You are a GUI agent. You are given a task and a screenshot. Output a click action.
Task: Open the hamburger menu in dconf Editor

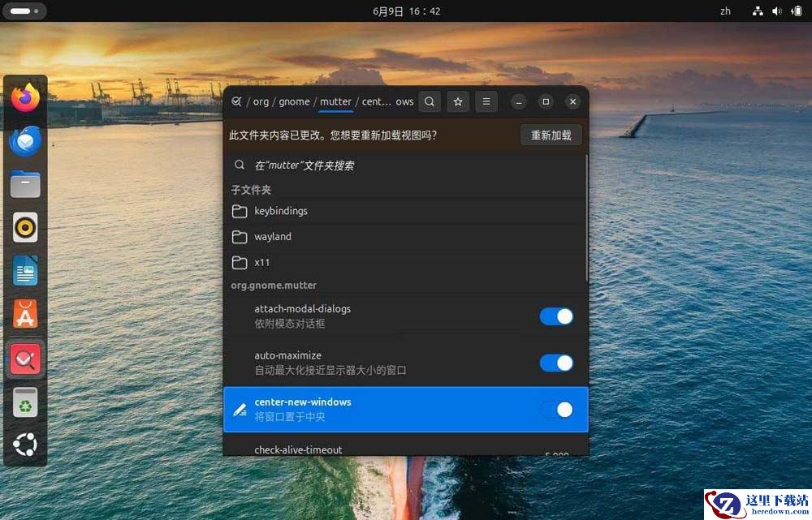point(486,101)
